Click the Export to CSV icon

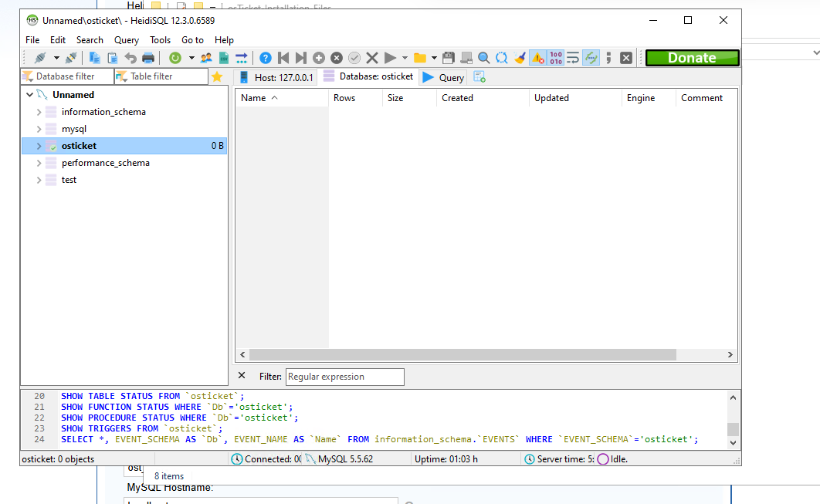pyautogui.click(x=224, y=58)
